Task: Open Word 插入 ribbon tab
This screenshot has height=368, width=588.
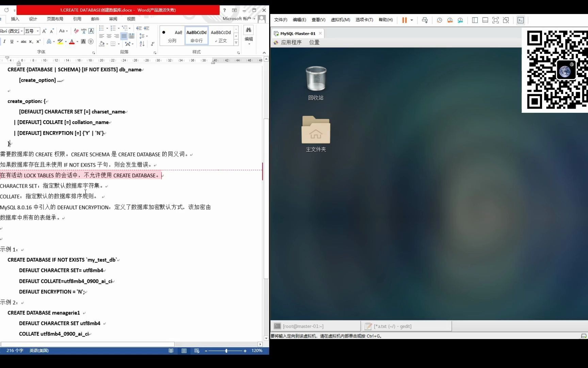Action: [15, 19]
